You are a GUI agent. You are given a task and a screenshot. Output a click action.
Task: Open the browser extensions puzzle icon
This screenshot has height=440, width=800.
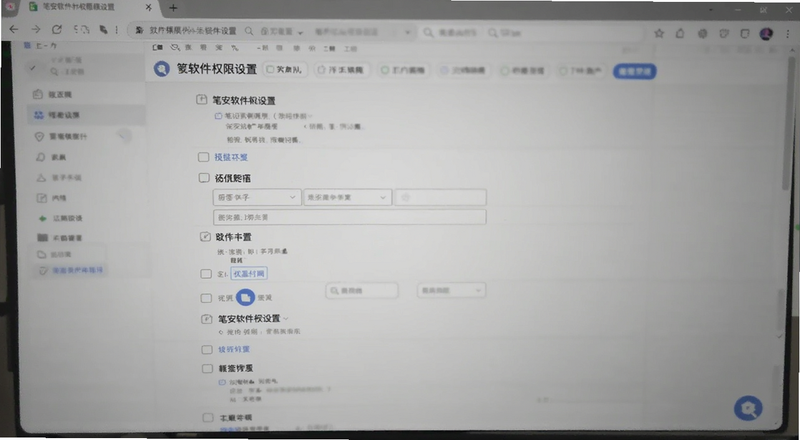pyautogui.click(x=723, y=34)
